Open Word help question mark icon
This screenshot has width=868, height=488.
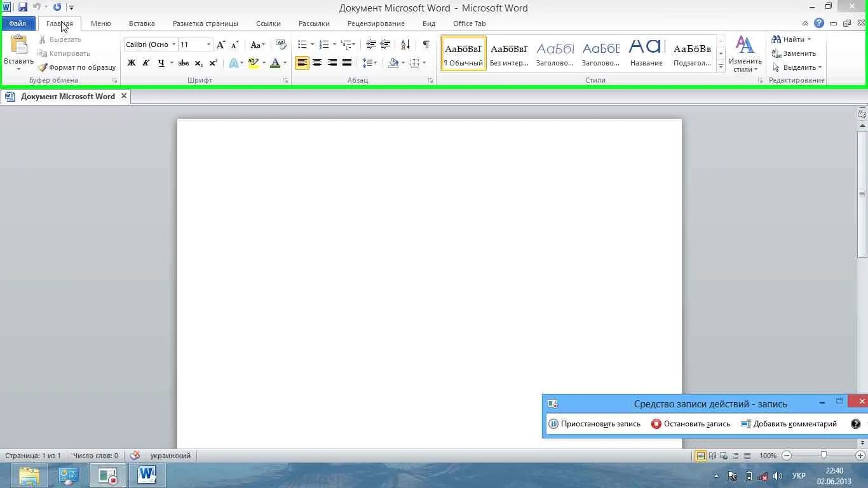click(819, 24)
